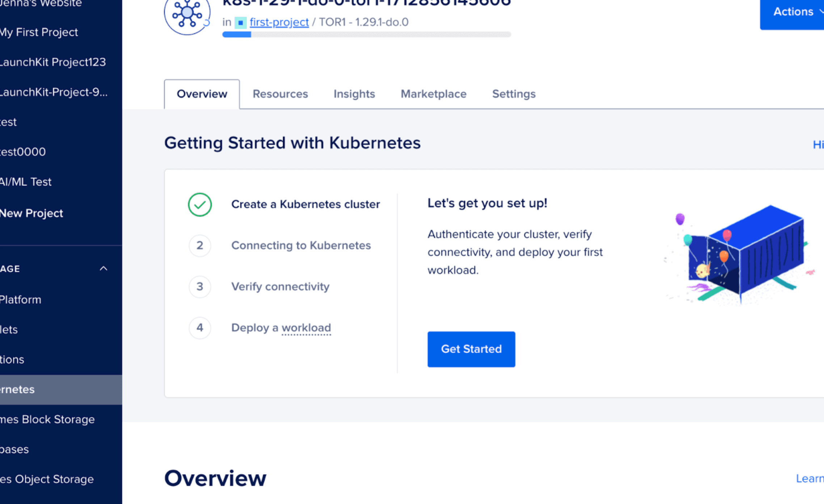
Task: Select Verify connectivity step
Action: click(280, 287)
